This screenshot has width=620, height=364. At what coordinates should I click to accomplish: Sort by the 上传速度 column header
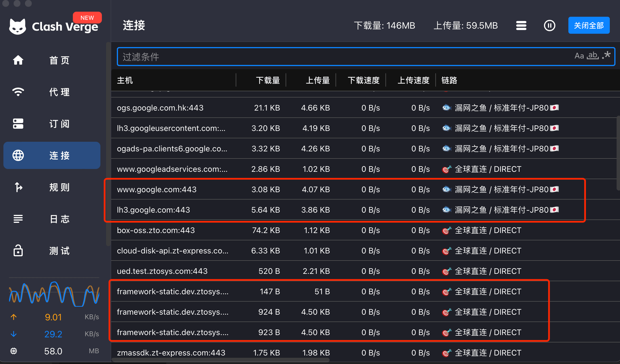(414, 80)
